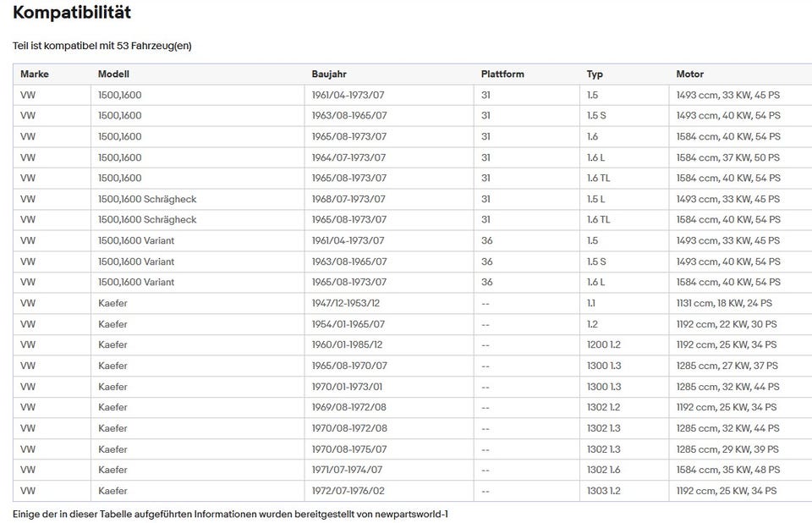Viewport: 812px width, 523px height.
Task: Select '1500,1600 Schrägheck' in the 1968/07-1973/07 row
Action: pos(147,199)
